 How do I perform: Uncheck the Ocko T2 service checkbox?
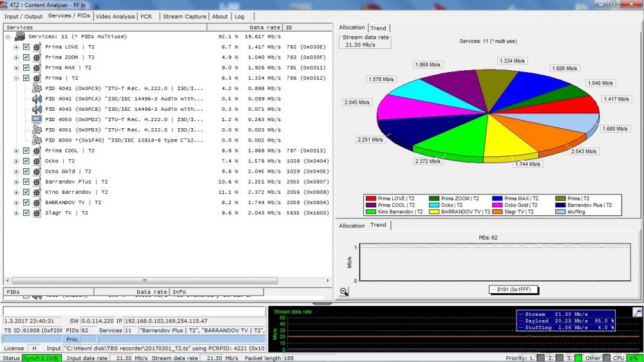26,161
